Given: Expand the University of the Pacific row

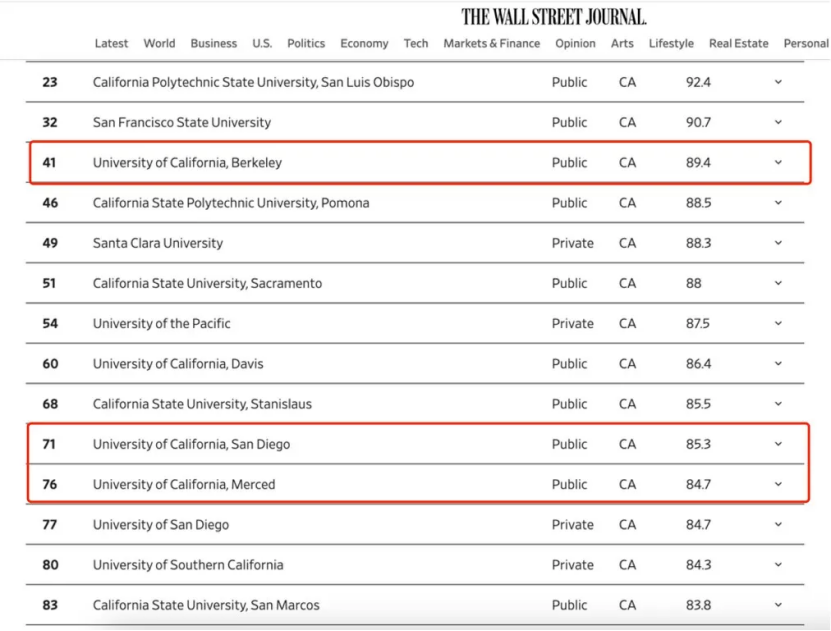Looking at the screenshot, I should click(778, 324).
